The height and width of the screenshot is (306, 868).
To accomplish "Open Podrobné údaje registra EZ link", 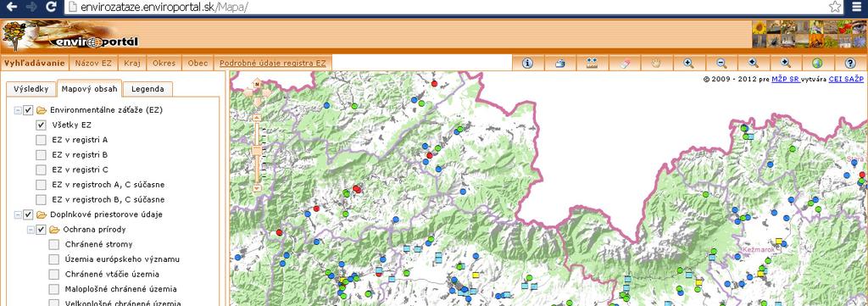I will (273, 63).
